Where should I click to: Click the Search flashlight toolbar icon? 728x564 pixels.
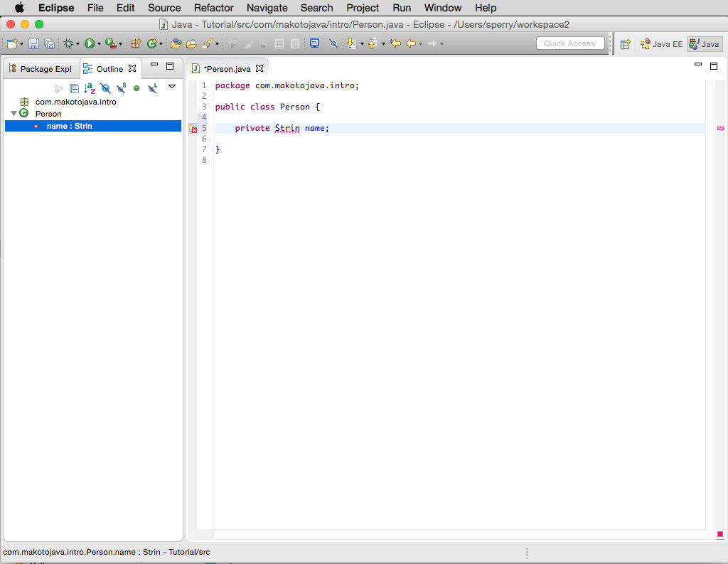click(208, 43)
